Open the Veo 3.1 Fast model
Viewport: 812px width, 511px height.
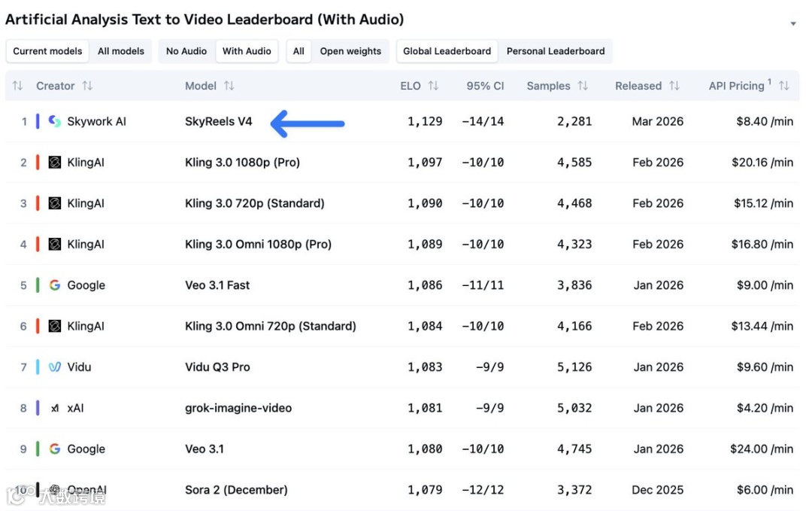click(217, 285)
